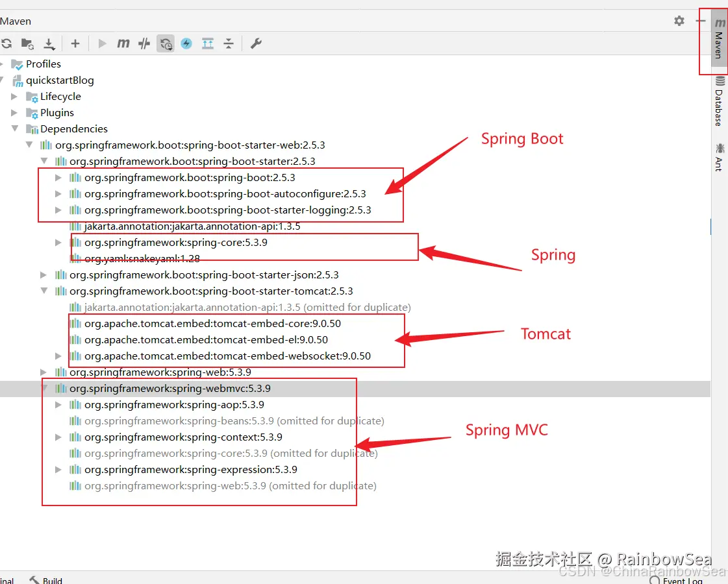728x584 pixels.
Task: Expand spring-web:5.3.9 dependency
Action: pos(44,372)
